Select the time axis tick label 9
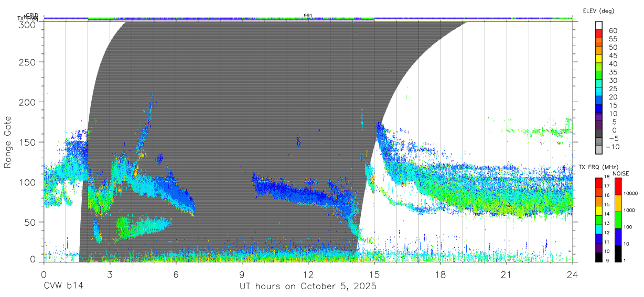 [242, 274]
